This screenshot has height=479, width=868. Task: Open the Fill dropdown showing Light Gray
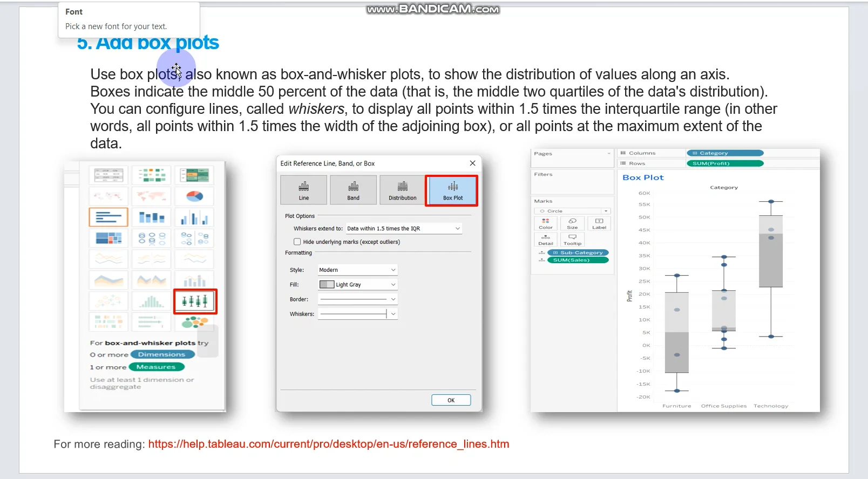(x=357, y=284)
